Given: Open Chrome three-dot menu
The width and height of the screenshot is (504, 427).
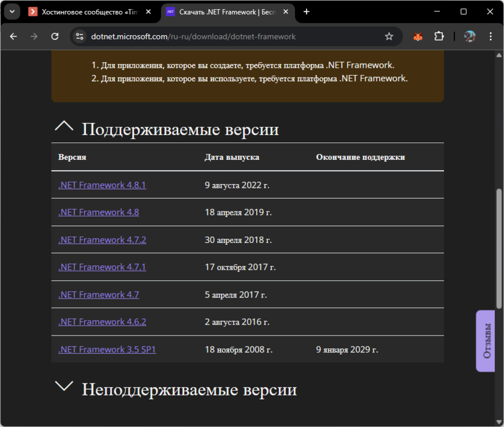Looking at the screenshot, I should pyautogui.click(x=491, y=36).
